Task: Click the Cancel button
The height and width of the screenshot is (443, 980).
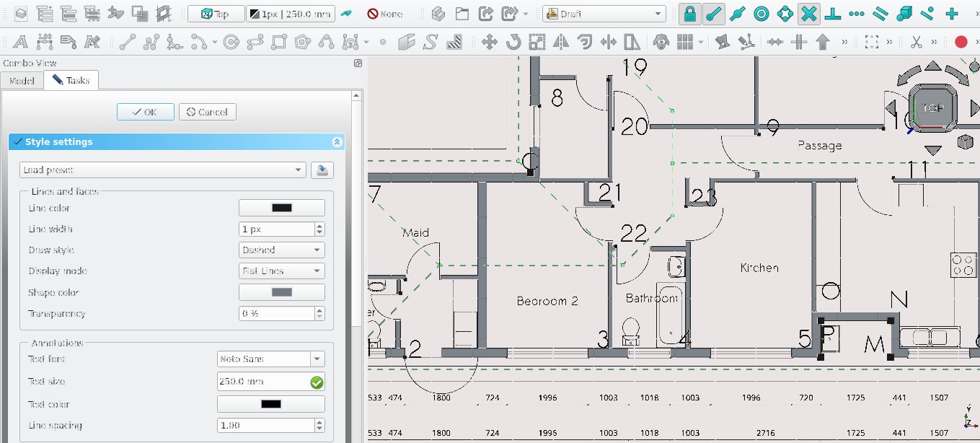Action: click(207, 112)
